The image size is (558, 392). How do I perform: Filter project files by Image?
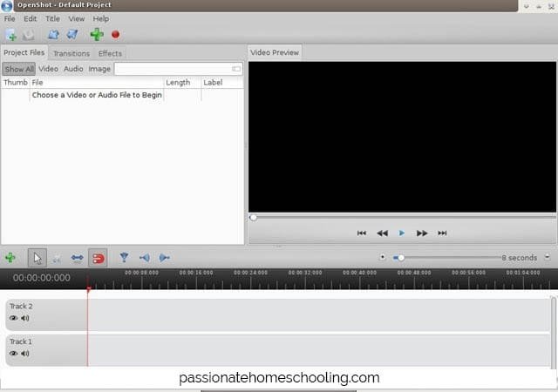(99, 69)
